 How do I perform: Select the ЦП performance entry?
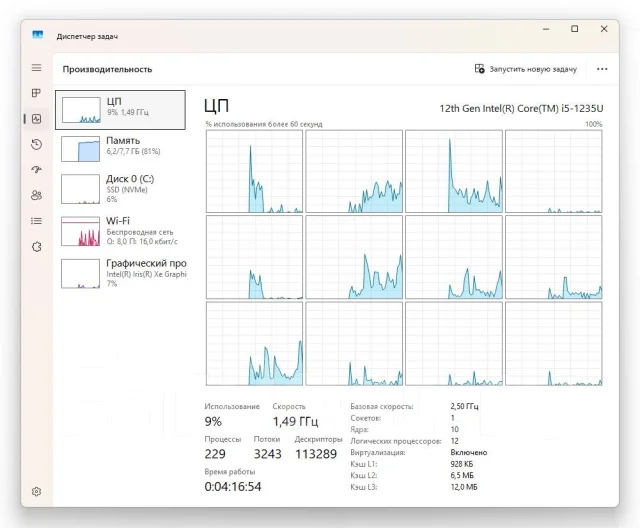point(120,110)
